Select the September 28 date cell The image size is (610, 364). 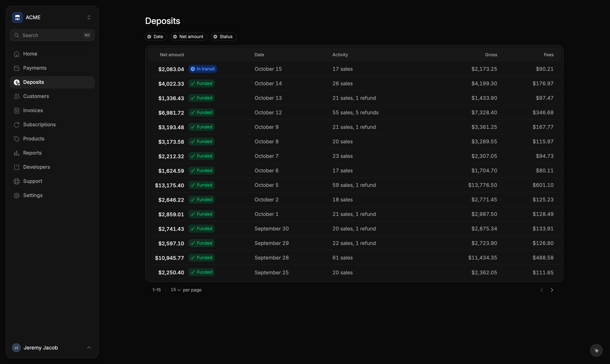click(271, 258)
